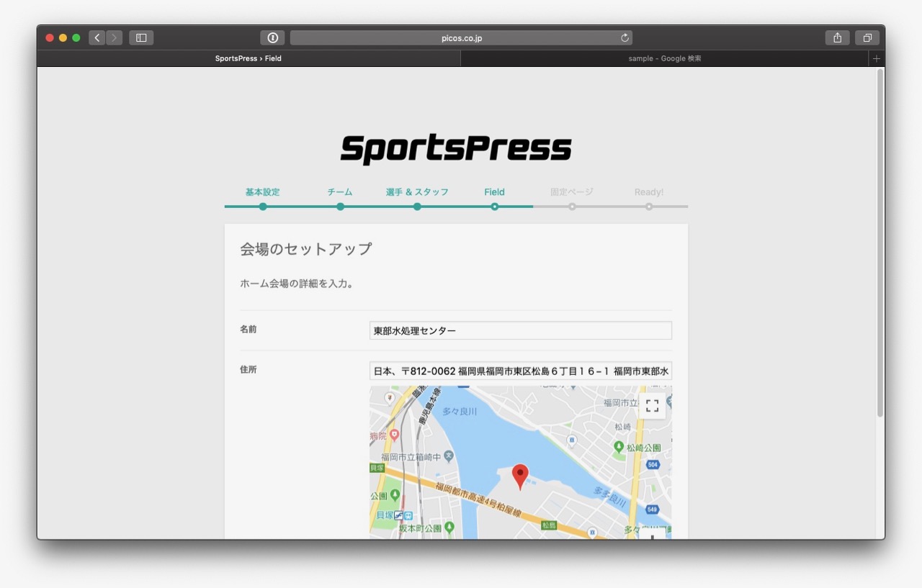Toggle map fullscreen view button

tap(652, 406)
